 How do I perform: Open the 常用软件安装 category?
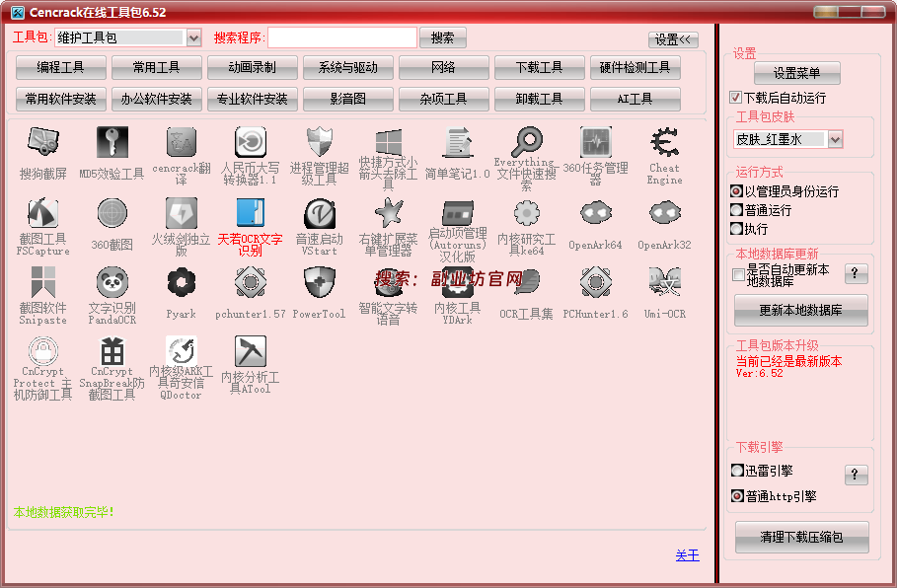60,99
